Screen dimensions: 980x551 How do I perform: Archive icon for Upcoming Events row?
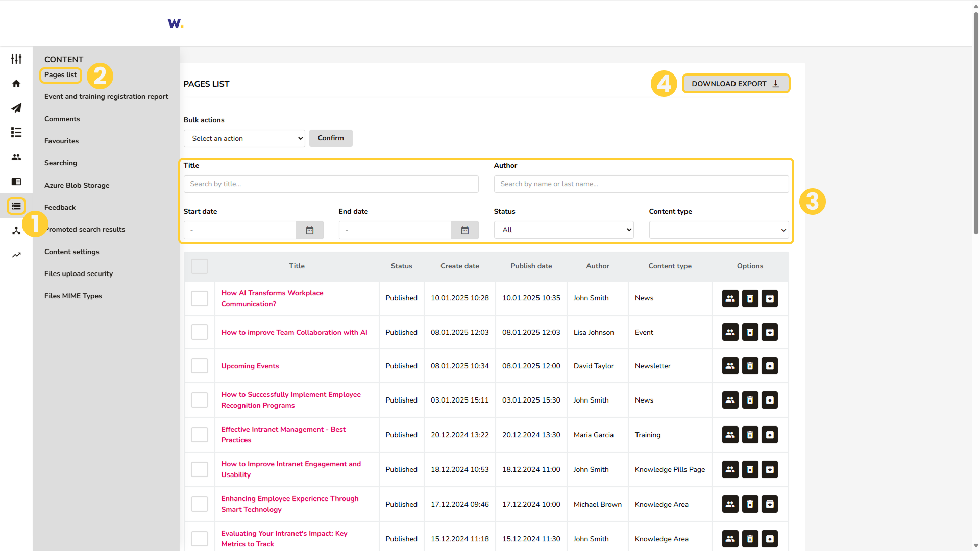[770, 366]
